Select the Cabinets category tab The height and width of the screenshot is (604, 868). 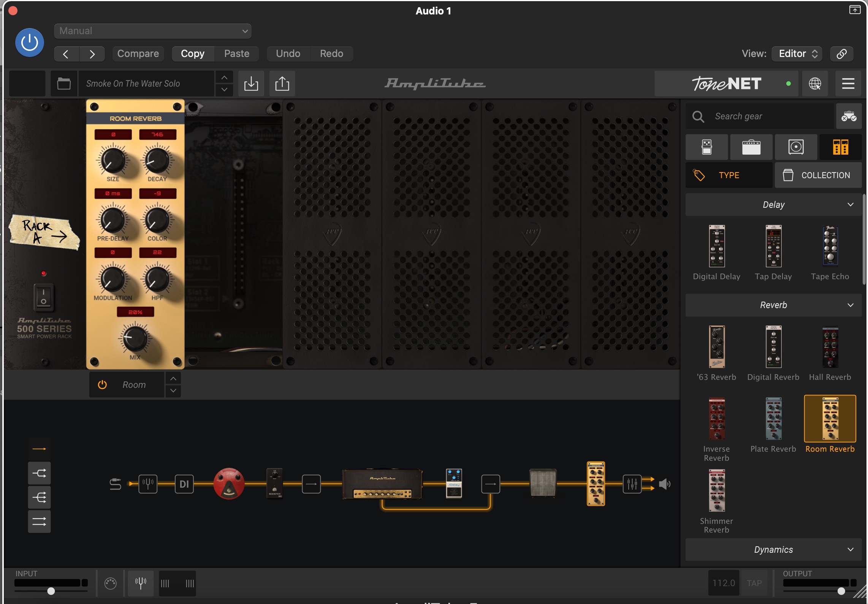pos(796,147)
